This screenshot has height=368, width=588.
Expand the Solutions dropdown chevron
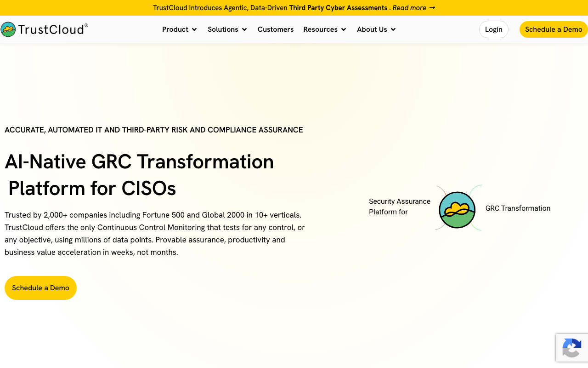coord(244,29)
